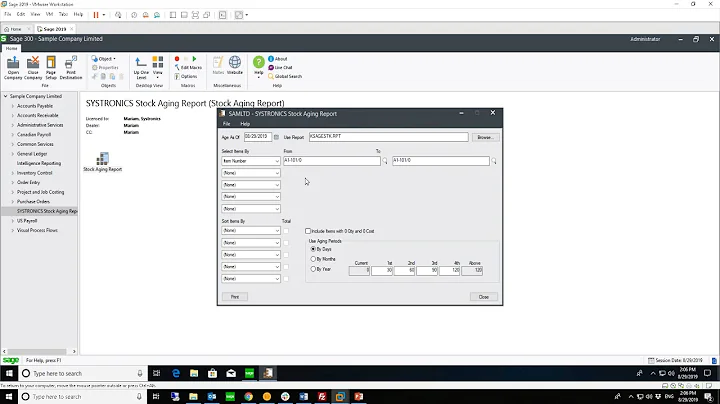720x404 pixels.
Task: Select Intelligence Reporting in the tree
Action: pyautogui.click(x=39, y=163)
